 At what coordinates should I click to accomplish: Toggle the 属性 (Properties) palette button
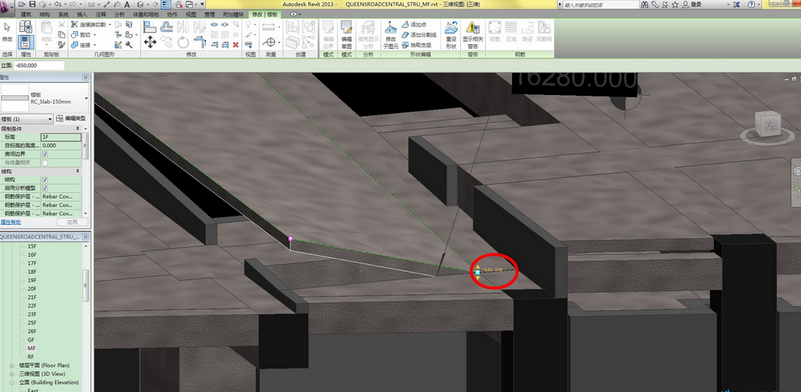pos(25,42)
